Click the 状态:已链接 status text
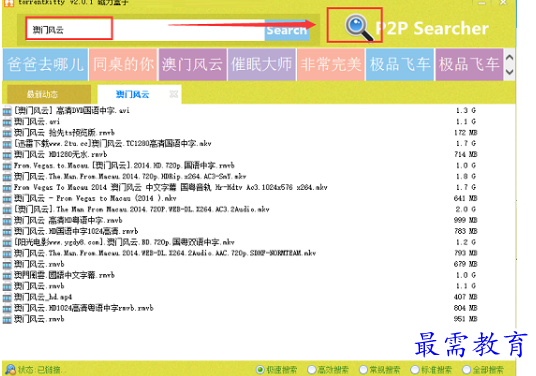The width and height of the screenshot is (536, 376). click(42, 370)
